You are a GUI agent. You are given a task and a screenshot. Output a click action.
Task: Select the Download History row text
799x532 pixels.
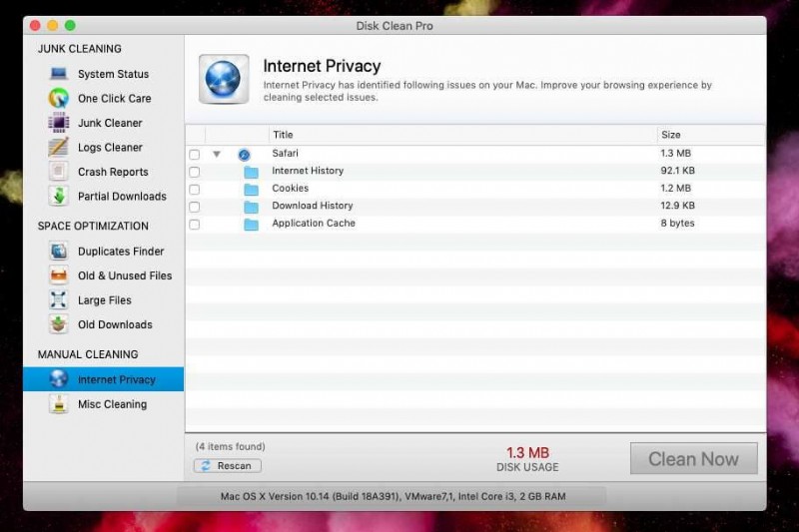pyautogui.click(x=312, y=206)
